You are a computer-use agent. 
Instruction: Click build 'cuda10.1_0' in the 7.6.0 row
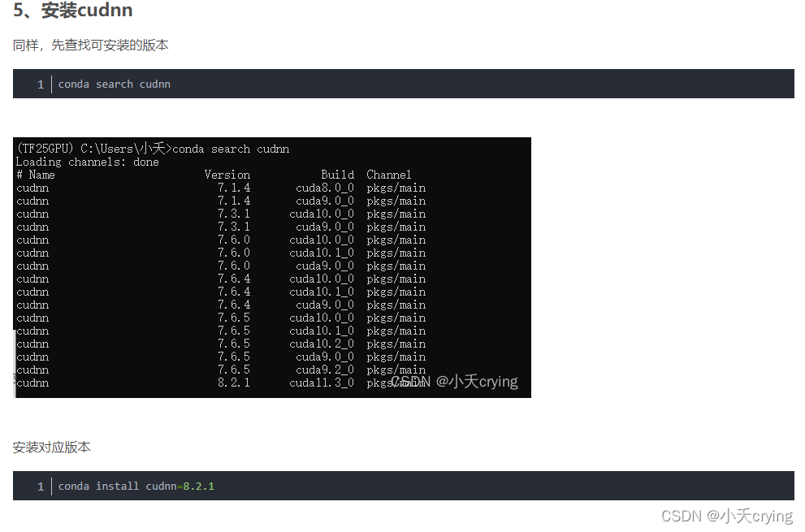[322, 253]
